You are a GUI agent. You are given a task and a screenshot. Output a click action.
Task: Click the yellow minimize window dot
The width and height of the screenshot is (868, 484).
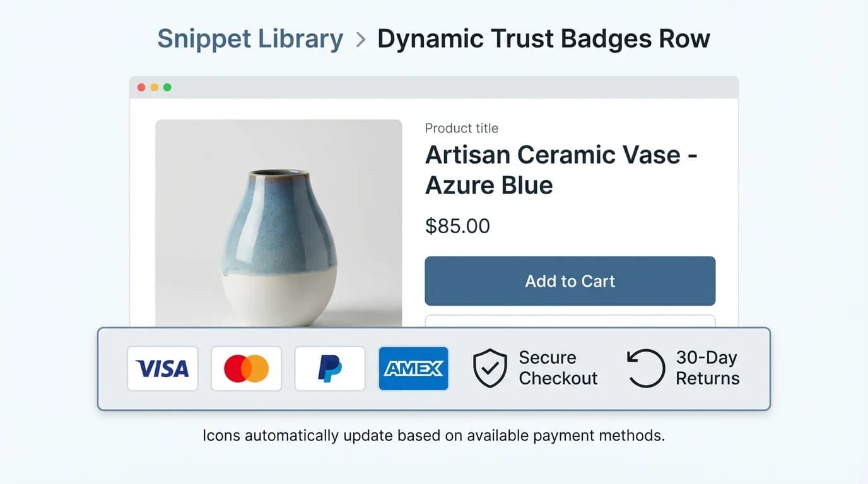pos(155,88)
